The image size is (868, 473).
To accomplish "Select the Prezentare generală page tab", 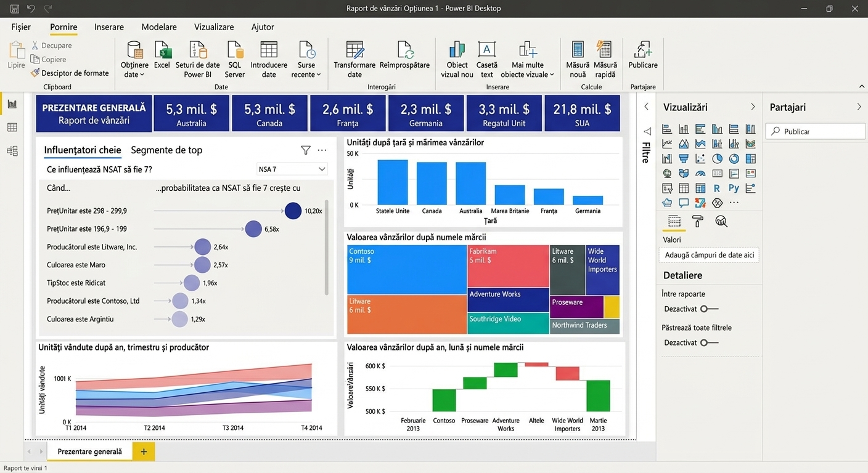I will tap(90, 451).
